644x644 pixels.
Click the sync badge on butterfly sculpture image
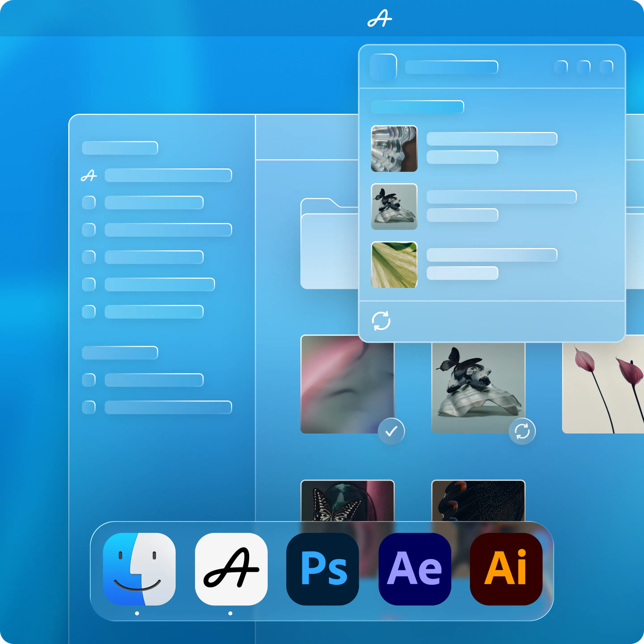coord(522,431)
